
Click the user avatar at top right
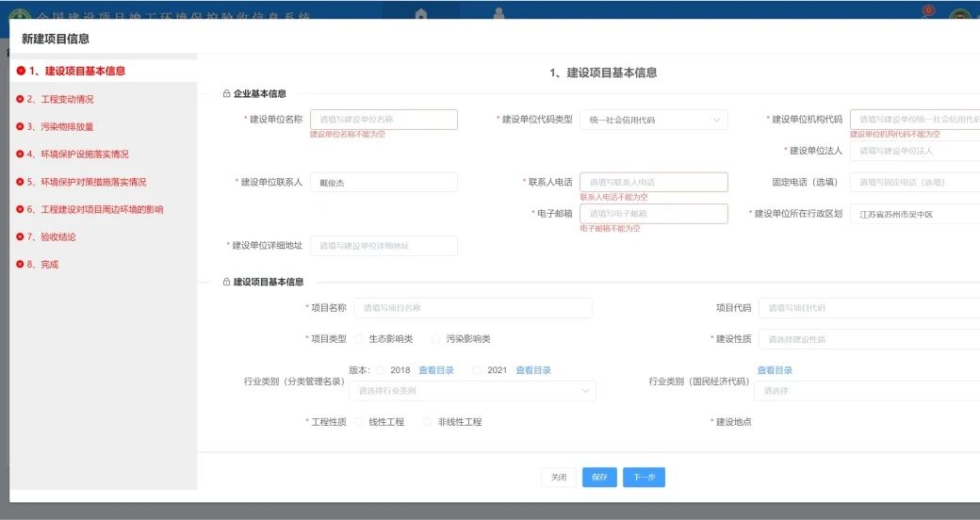(x=959, y=17)
